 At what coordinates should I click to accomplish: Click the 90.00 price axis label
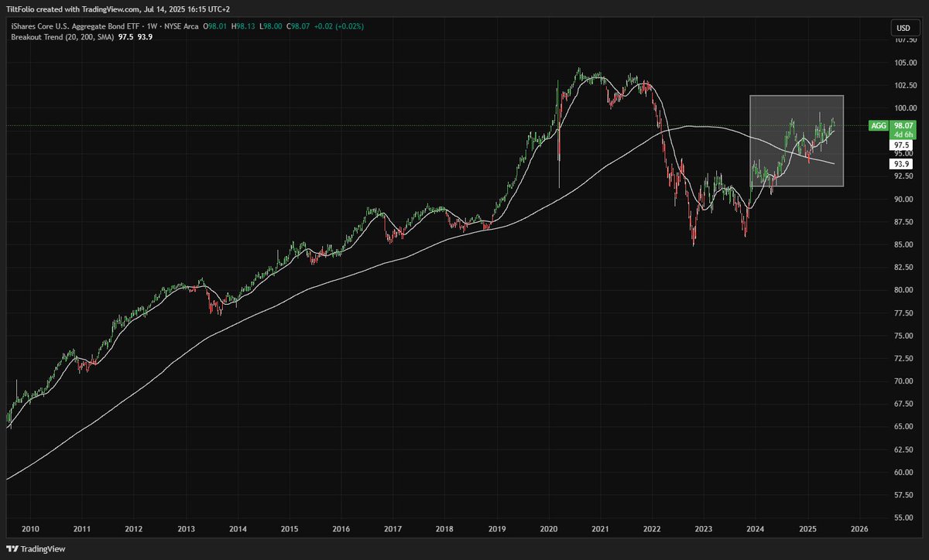coord(903,200)
